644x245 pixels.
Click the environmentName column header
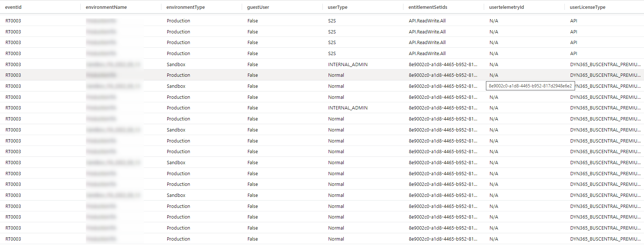click(x=106, y=7)
